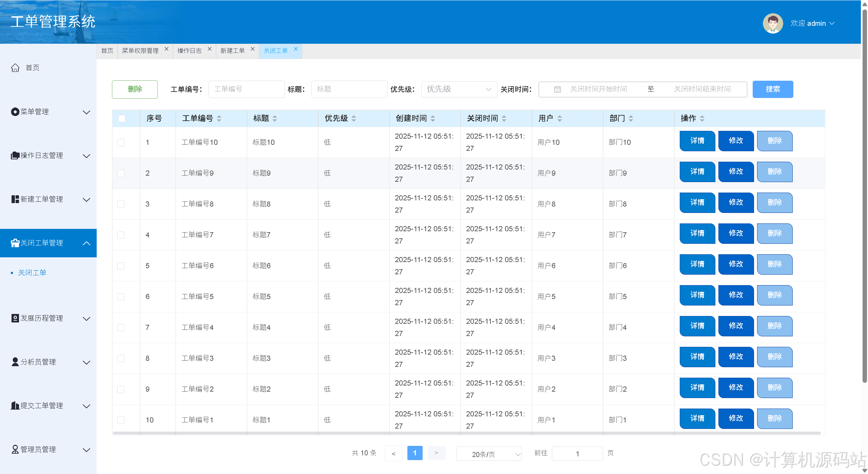Open the 优先级 dropdown filter

(459, 89)
